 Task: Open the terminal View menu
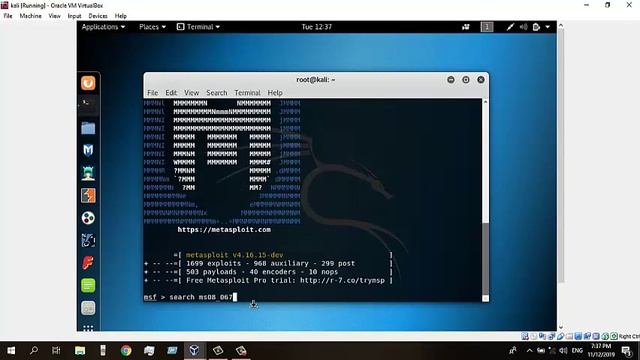point(191,93)
